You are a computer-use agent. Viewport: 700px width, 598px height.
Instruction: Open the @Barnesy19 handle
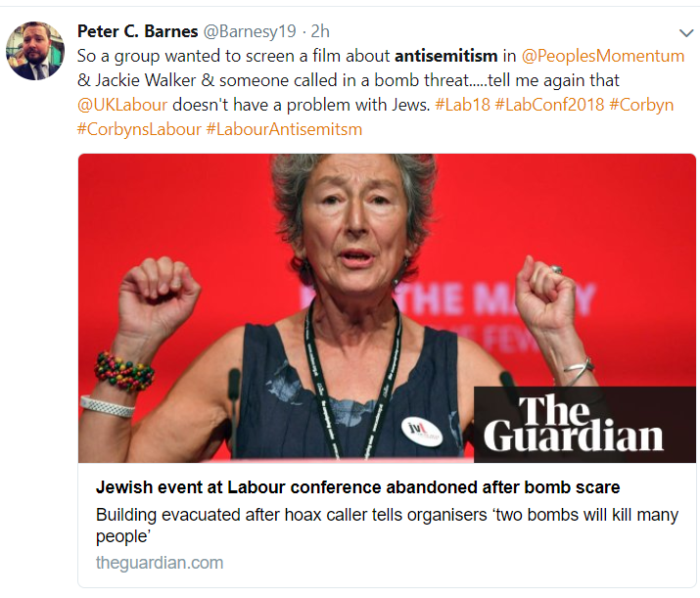[250, 31]
